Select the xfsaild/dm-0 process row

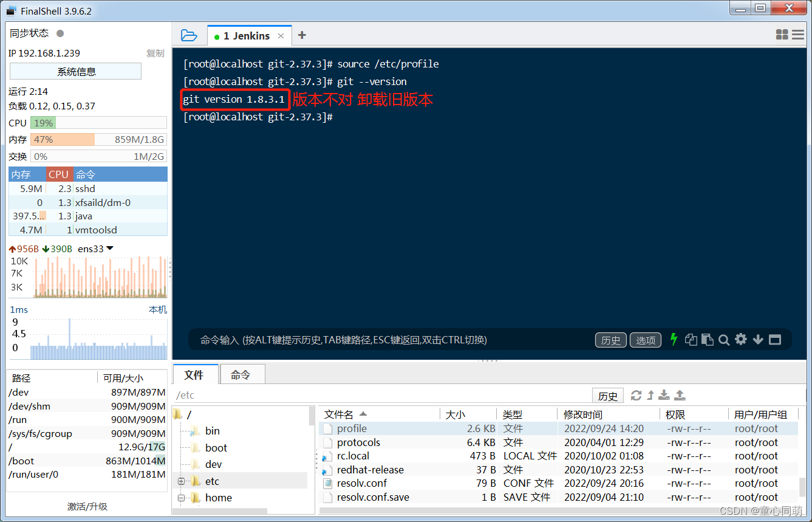click(88, 202)
